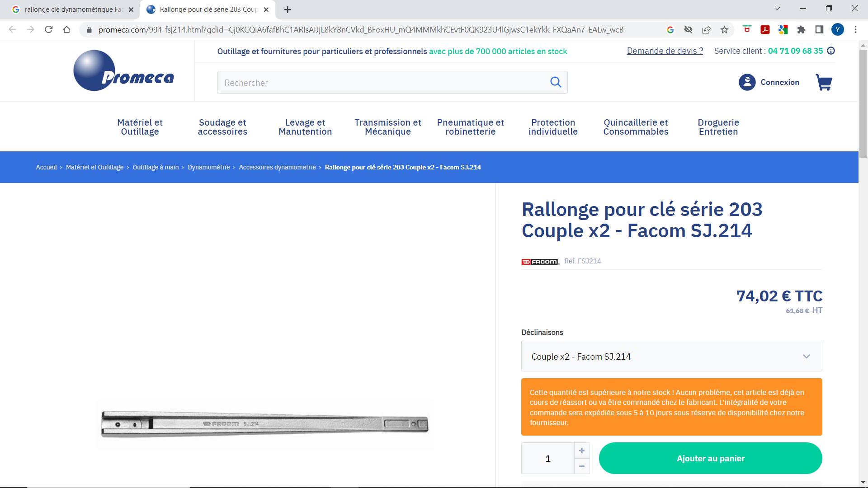
Task: Click the service client info icon
Action: click(831, 51)
